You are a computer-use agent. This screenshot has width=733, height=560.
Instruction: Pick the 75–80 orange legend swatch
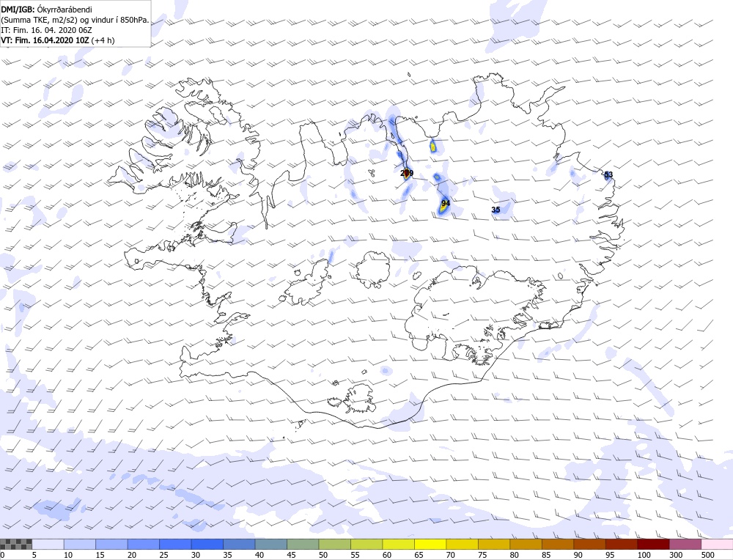494,544
